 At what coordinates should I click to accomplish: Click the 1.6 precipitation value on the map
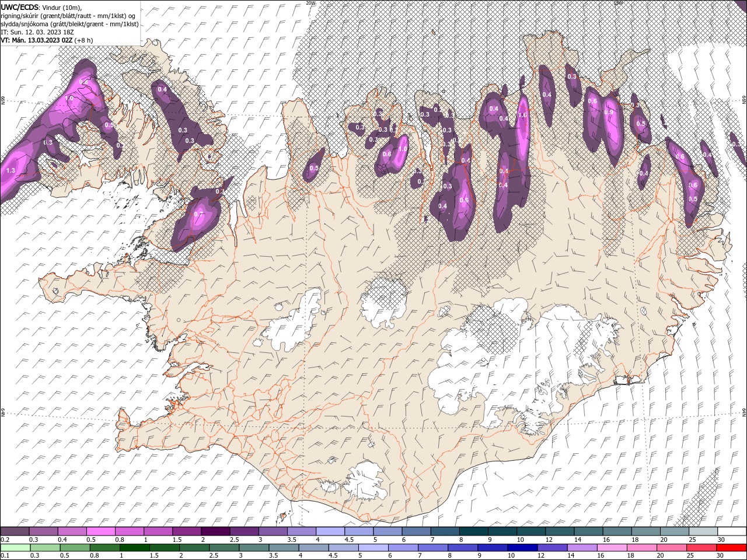pyautogui.click(x=522, y=116)
